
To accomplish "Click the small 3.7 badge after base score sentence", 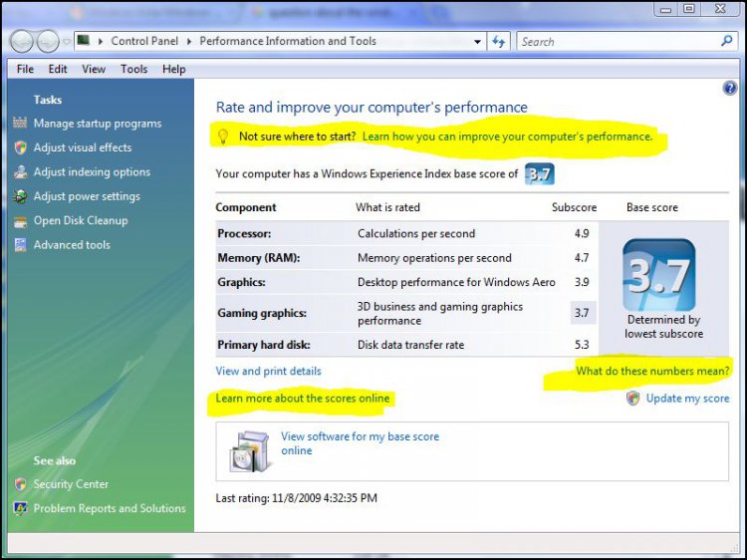I will (x=539, y=174).
